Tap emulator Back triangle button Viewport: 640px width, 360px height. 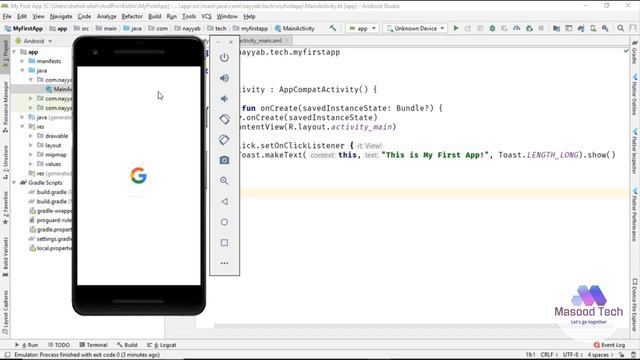coord(224,201)
